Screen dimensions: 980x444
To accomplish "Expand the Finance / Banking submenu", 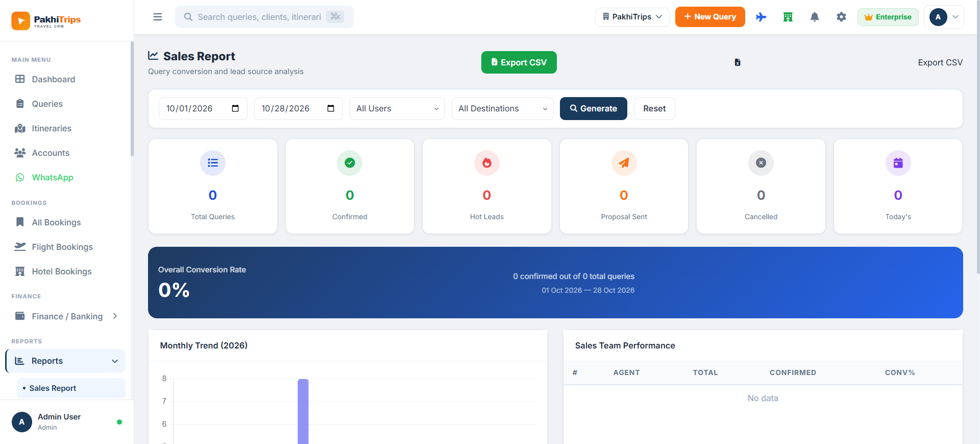I will 66,316.
